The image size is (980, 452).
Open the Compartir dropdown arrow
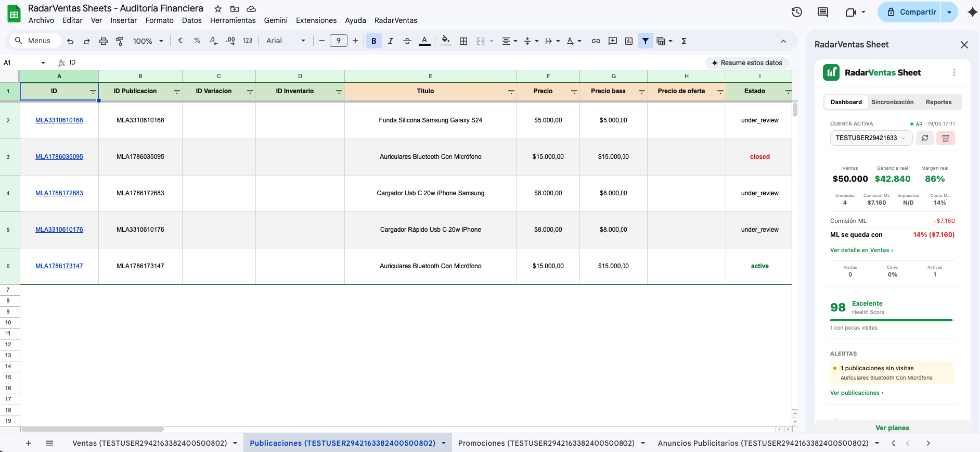949,12
